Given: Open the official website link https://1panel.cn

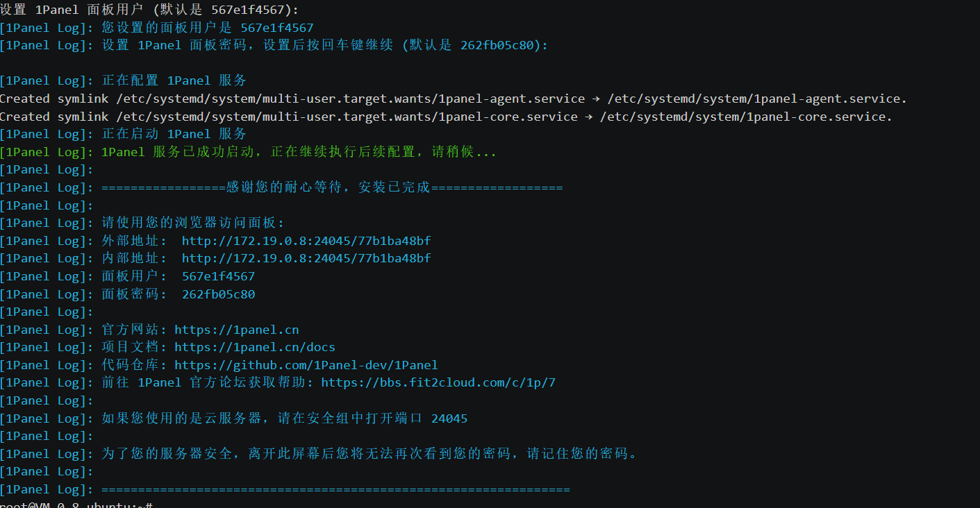Looking at the screenshot, I should tap(236, 330).
